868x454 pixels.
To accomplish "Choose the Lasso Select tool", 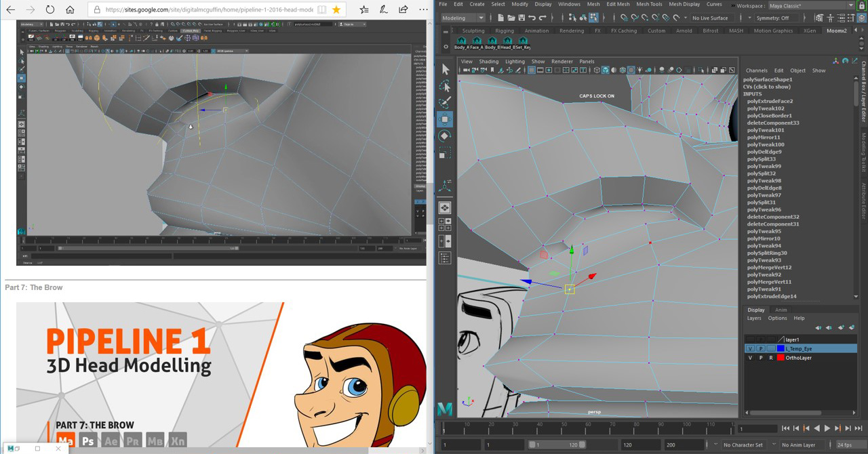I will pyautogui.click(x=445, y=86).
